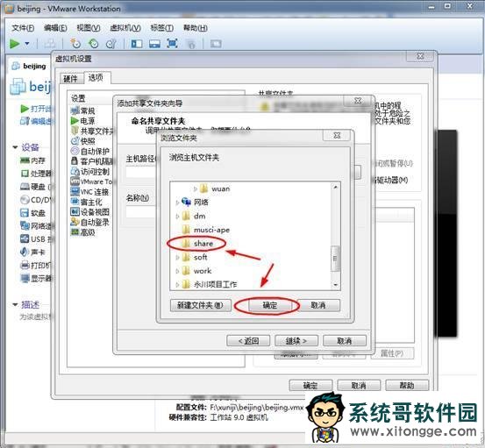Select 自动登录 in settings list
Viewport: 485px width, 448px height.
(x=90, y=222)
